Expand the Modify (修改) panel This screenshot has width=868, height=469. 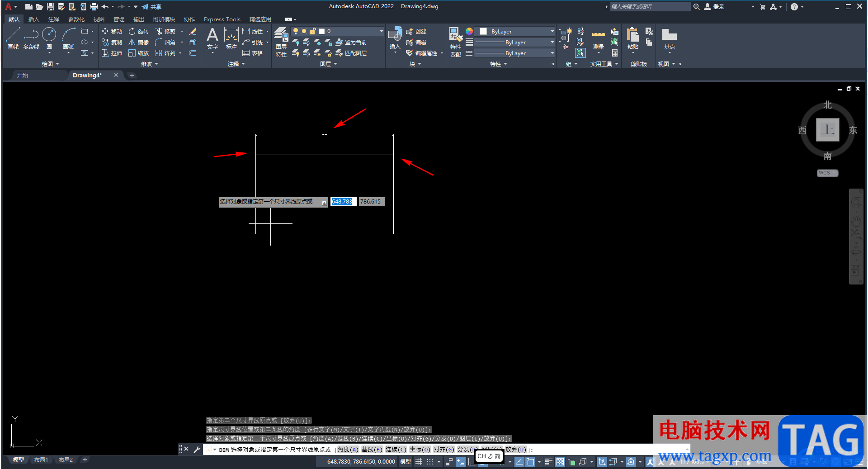click(150, 64)
